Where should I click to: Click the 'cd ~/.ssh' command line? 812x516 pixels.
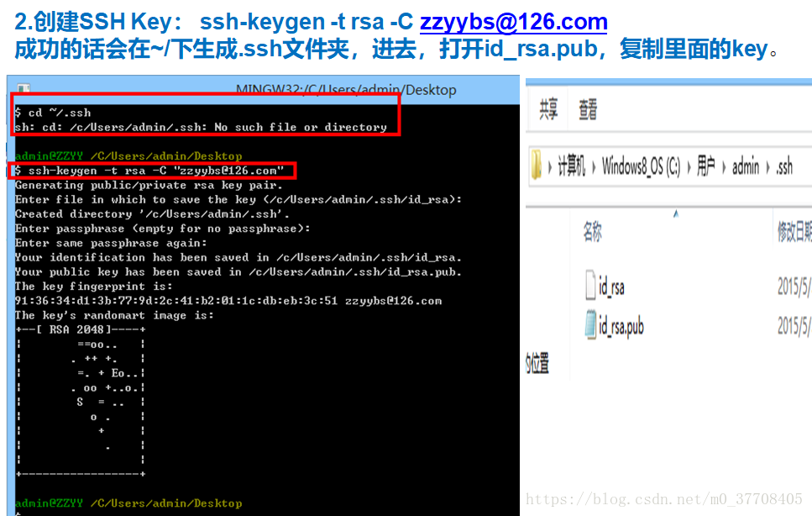pyautogui.click(x=53, y=113)
